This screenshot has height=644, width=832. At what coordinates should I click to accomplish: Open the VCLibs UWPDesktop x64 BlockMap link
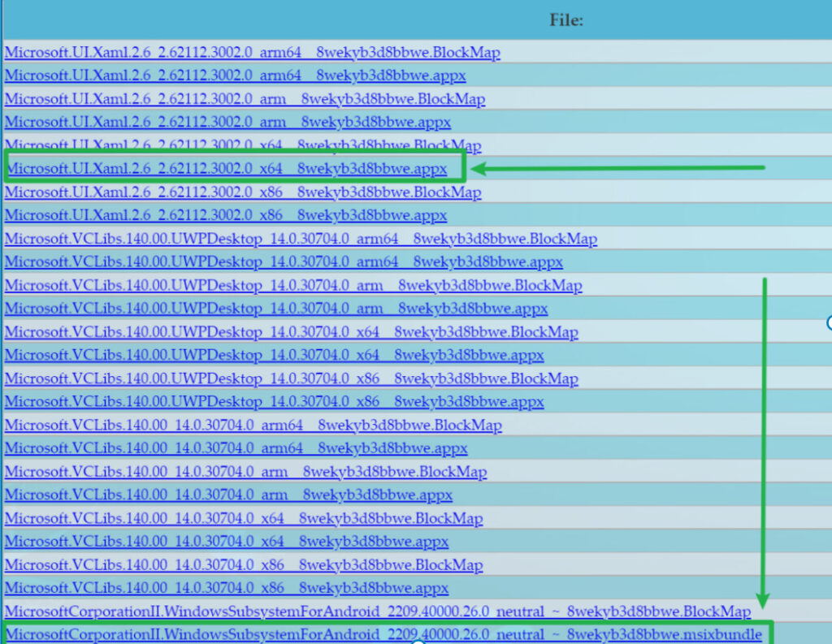[292, 332]
